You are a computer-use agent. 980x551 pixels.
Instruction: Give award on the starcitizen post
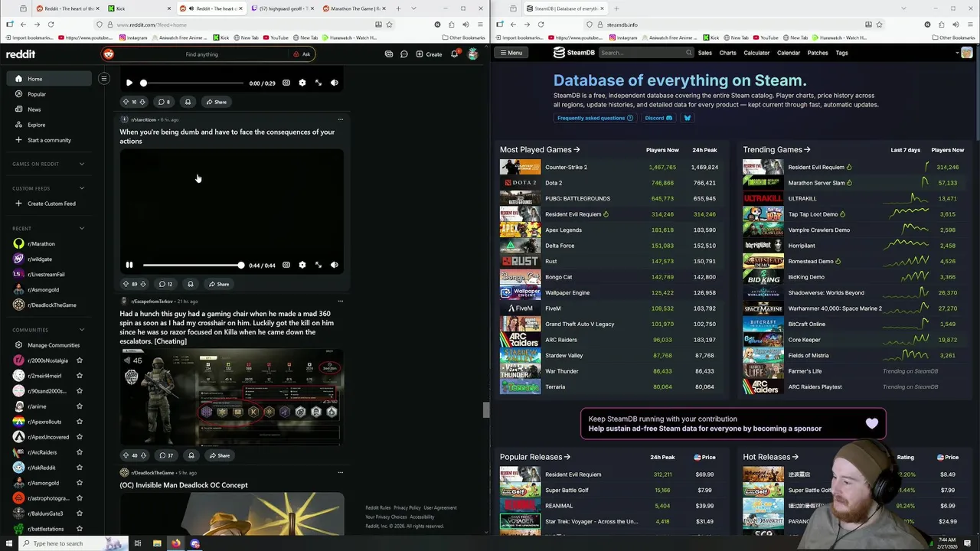click(190, 284)
